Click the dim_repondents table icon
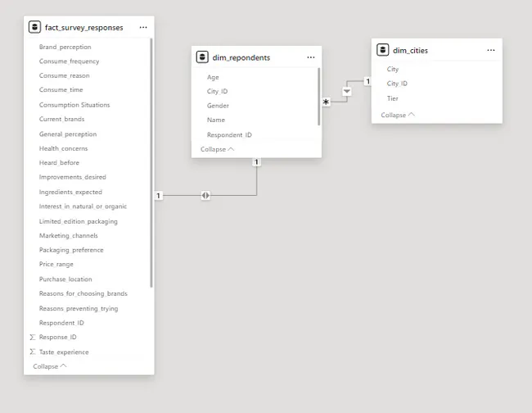 202,57
